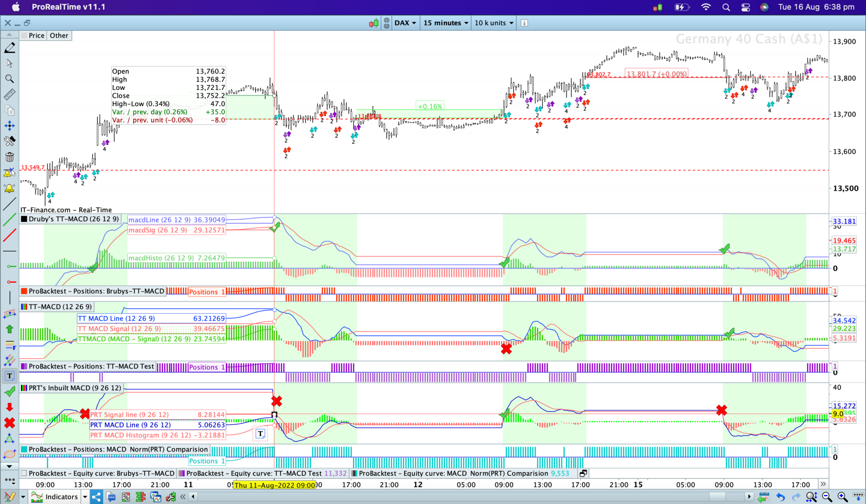Open TT-MACD (12 26 9) indicator label
866x504 pixels.
pyautogui.click(x=60, y=307)
